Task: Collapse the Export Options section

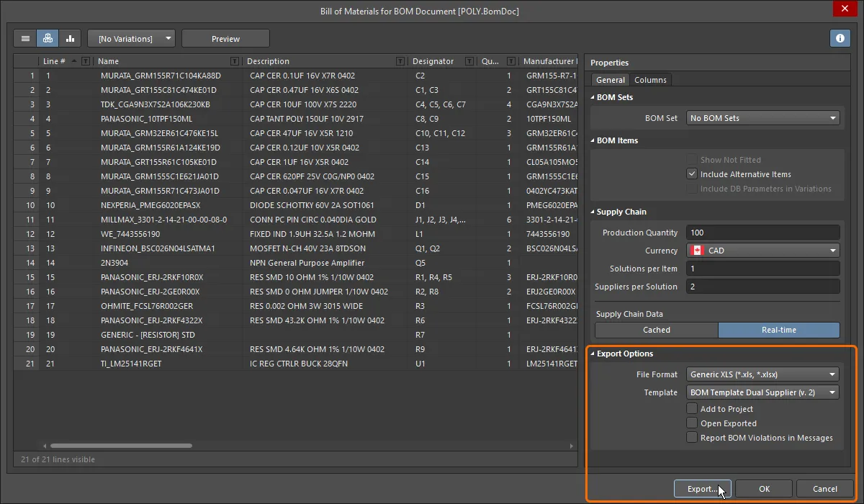Action: click(x=593, y=354)
